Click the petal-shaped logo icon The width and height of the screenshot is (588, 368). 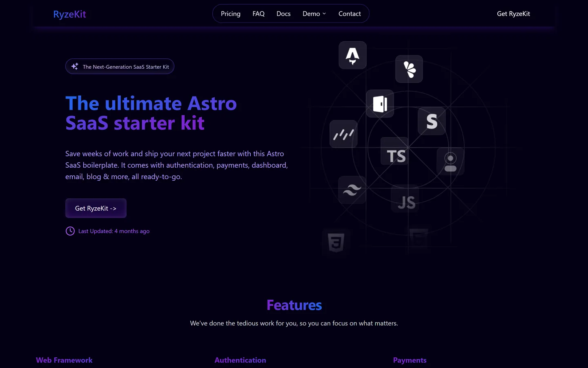point(409,69)
